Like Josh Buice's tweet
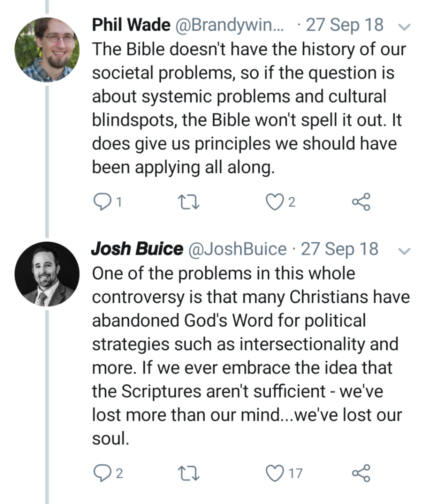This screenshot has width=425, height=504. point(275,473)
